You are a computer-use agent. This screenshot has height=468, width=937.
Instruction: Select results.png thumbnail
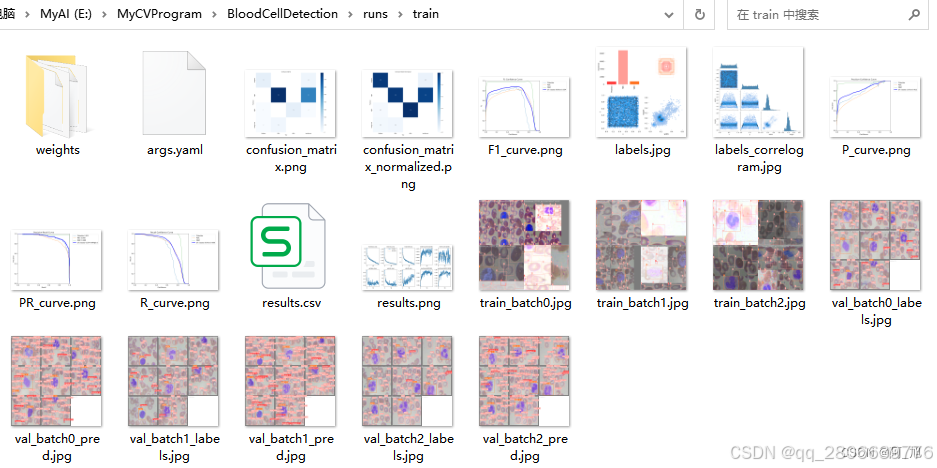click(408, 267)
